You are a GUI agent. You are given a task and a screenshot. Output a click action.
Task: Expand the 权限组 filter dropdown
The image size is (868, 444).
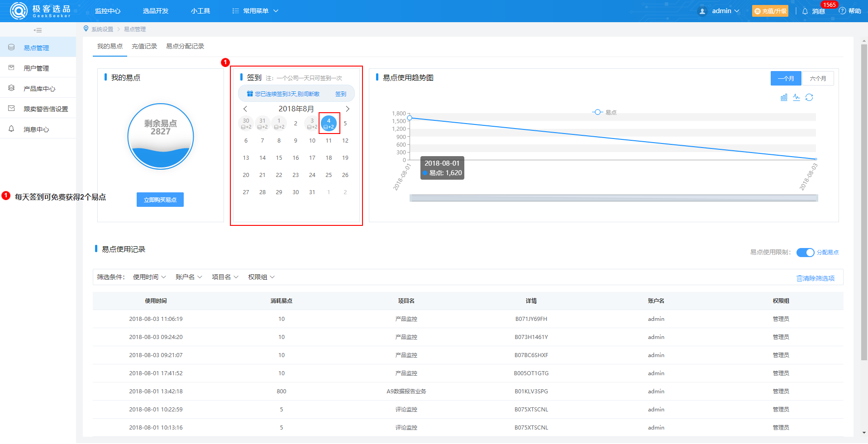(x=261, y=277)
